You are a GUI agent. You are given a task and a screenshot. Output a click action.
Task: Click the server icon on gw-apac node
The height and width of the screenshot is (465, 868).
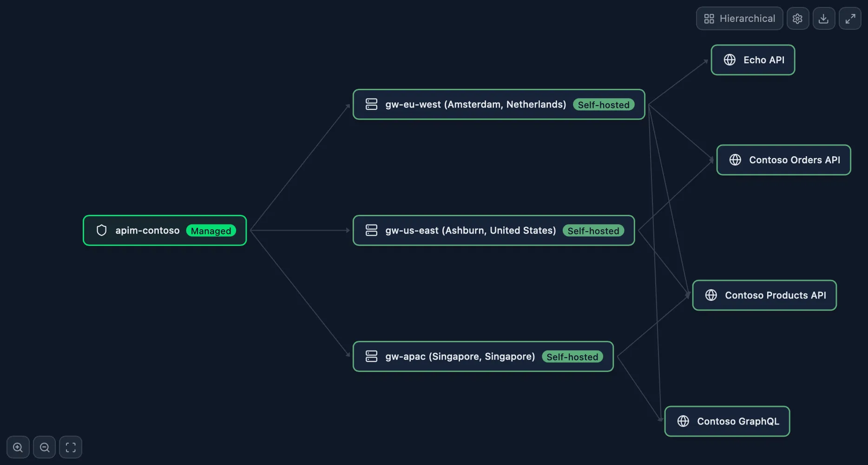(x=371, y=356)
